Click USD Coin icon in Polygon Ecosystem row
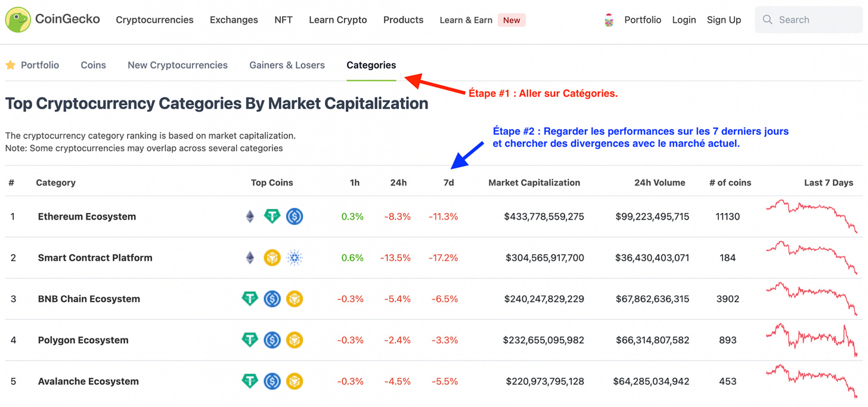868x407 pixels. click(x=272, y=340)
